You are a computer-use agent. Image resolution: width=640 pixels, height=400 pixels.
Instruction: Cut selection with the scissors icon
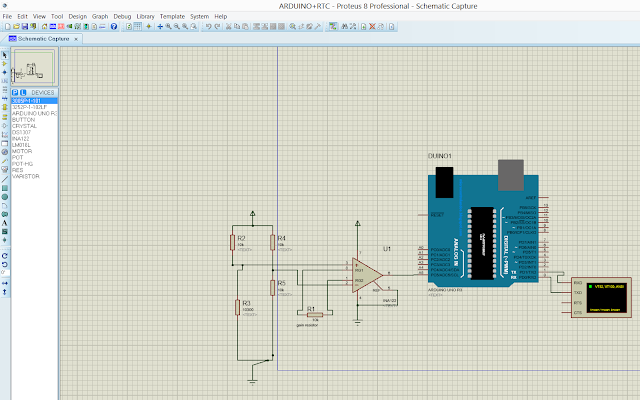click(228, 27)
